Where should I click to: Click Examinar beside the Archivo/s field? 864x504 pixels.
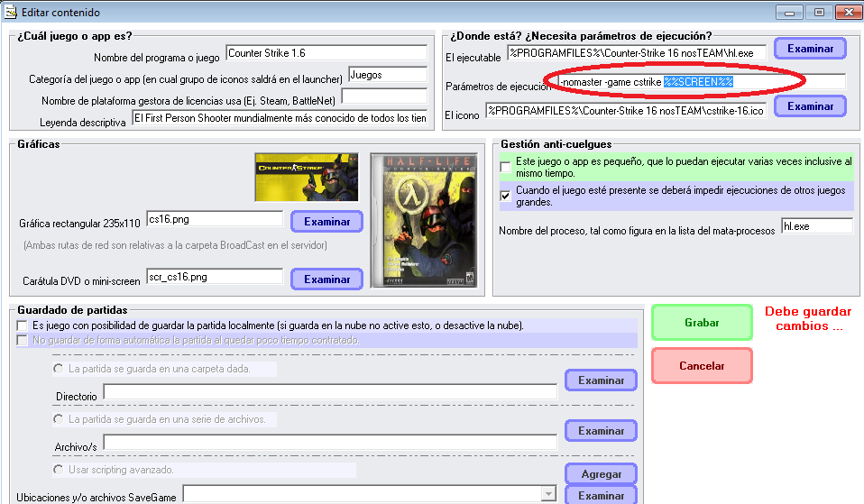tap(601, 431)
